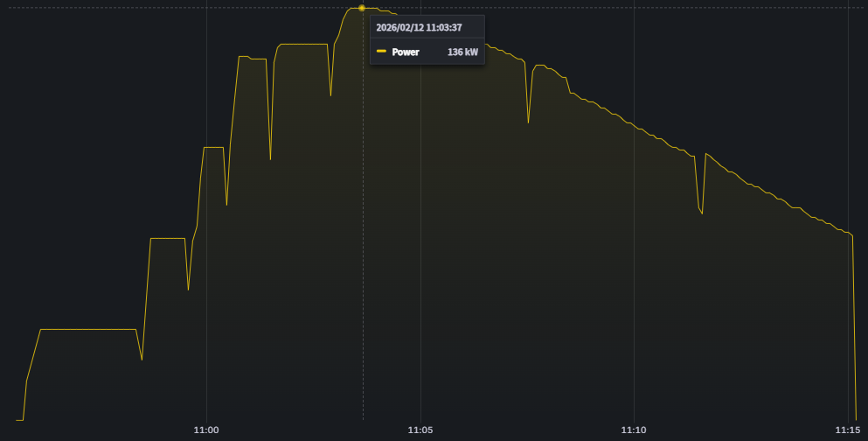This screenshot has height=441, width=868.
Task: Click the last dip before the peak
Action: (x=330, y=94)
